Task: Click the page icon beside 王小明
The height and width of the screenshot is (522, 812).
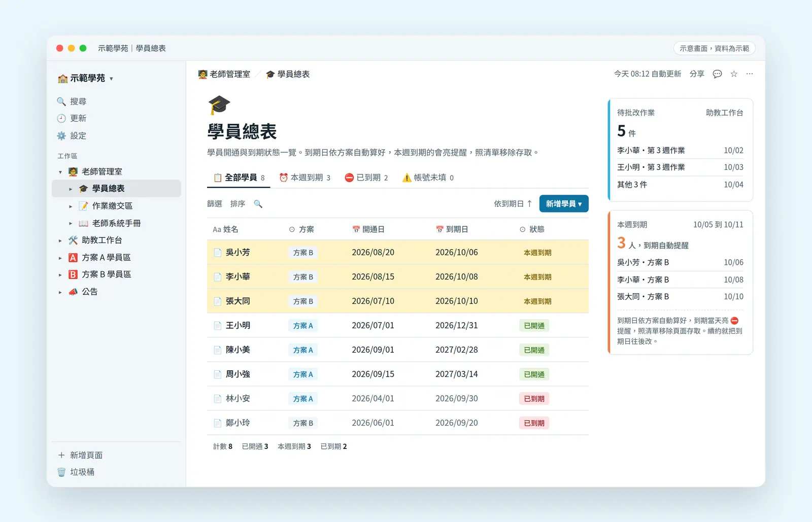Action: [x=217, y=326]
